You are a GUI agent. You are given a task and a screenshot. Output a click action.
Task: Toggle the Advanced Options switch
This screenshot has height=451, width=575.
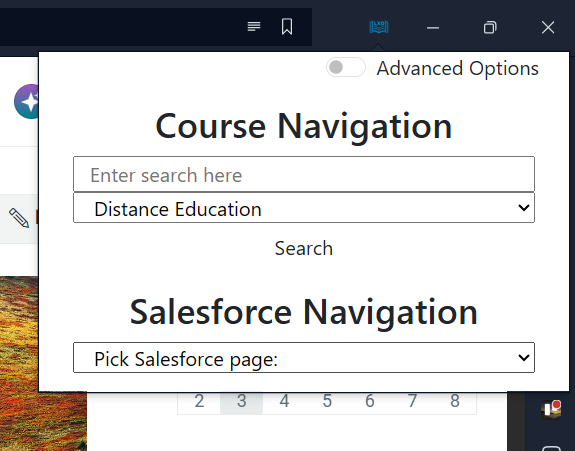pos(346,67)
